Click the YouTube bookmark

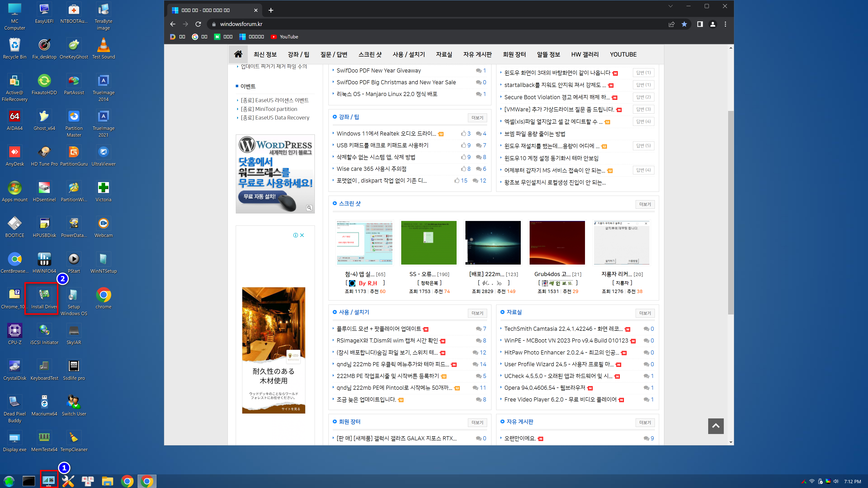click(284, 37)
